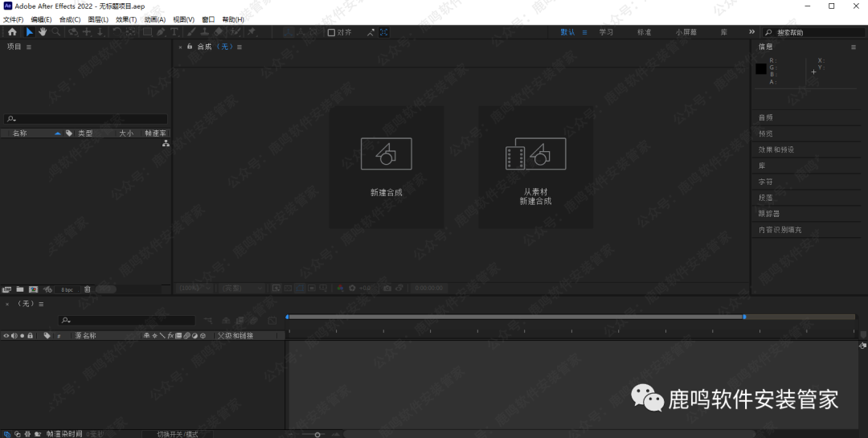Toggle the composition viewer lock icon
The image size is (868, 438).
pos(190,47)
